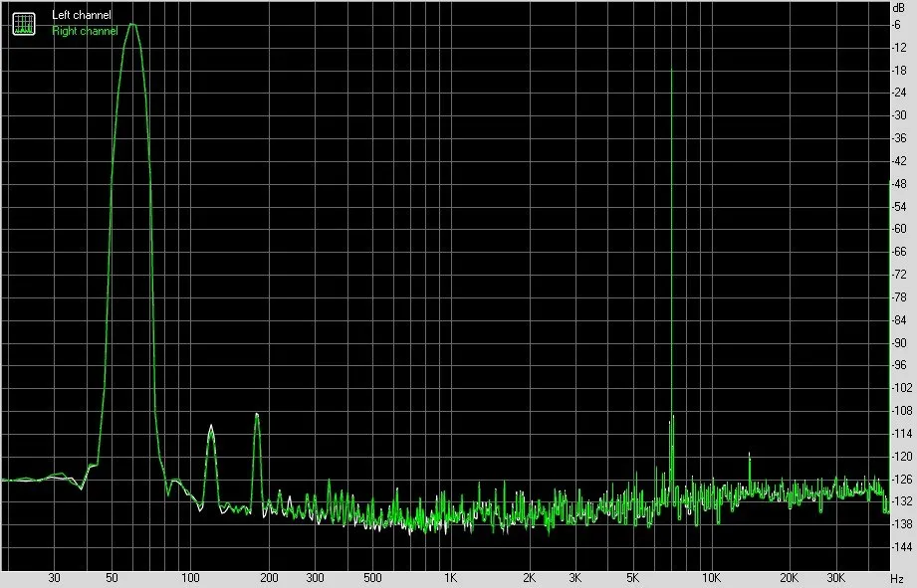Click the "20K" frequency axis label
The height and width of the screenshot is (588, 917).
coord(789,578)
